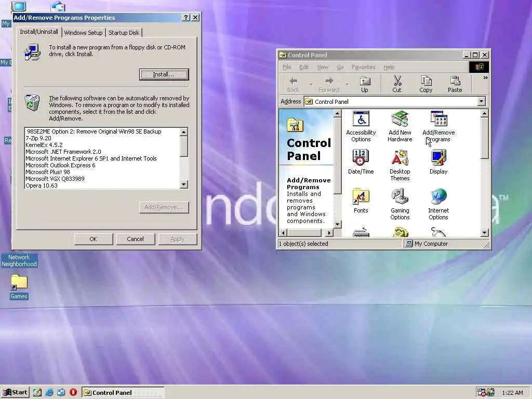Click the Windows logo throbber in Control Panel
The image size is (532, 399).
tap(478, 67)
